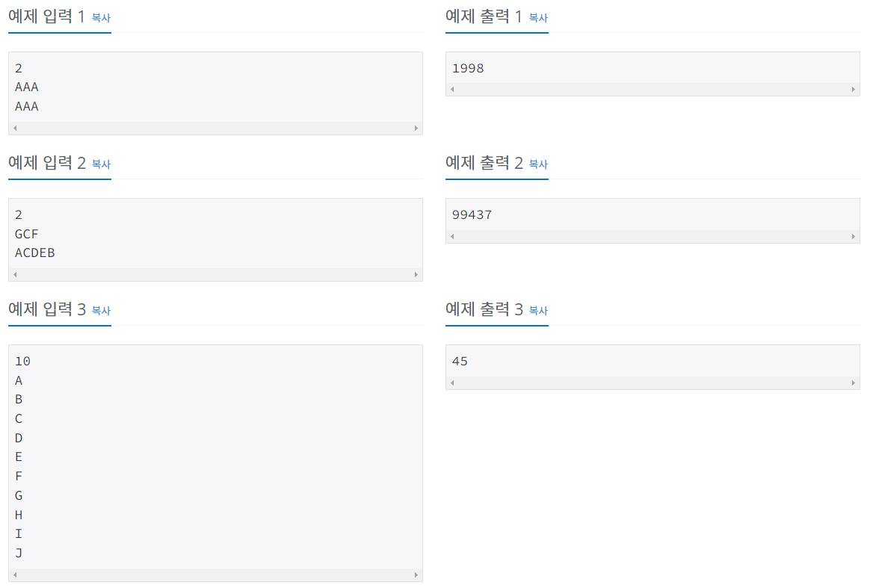Click the 99437 output text
Image resolution: width=873 pixels, height=588 pixels.
coord(472,214)
